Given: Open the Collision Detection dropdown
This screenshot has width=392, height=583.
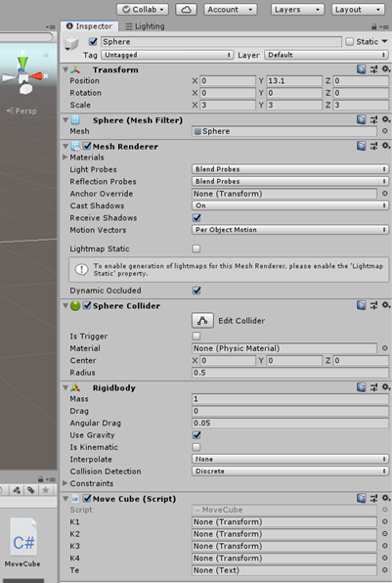Looking at the screenshot, I should point(290,471).
